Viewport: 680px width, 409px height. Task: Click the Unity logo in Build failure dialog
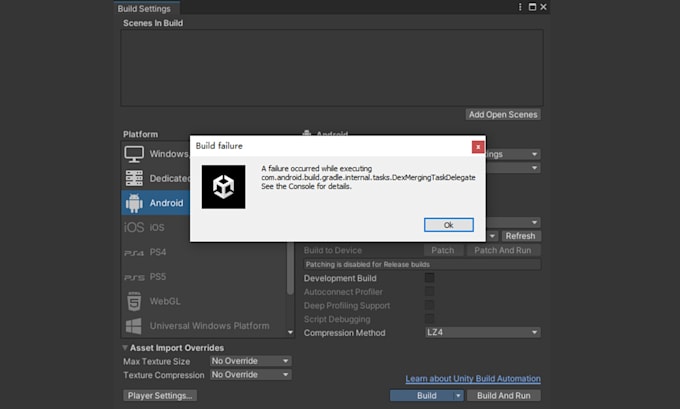click(x=223, y=187)
